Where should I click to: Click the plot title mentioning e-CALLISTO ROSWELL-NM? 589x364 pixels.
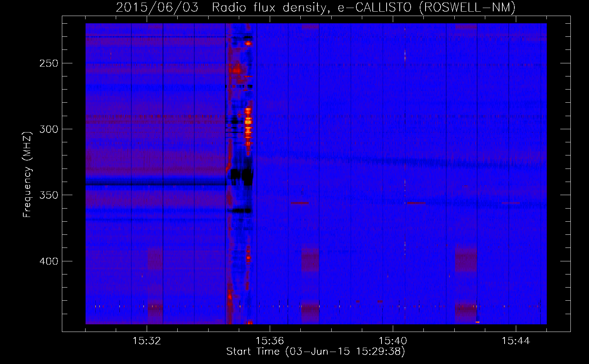[316, 8]
